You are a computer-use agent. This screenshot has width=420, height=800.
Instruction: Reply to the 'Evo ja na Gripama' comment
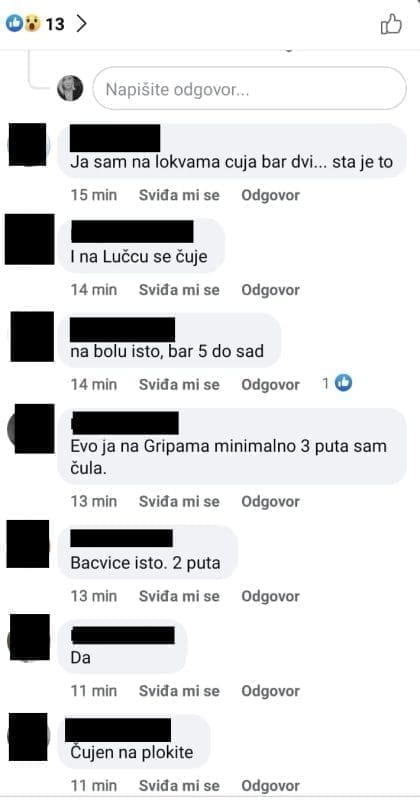point(270,502)
